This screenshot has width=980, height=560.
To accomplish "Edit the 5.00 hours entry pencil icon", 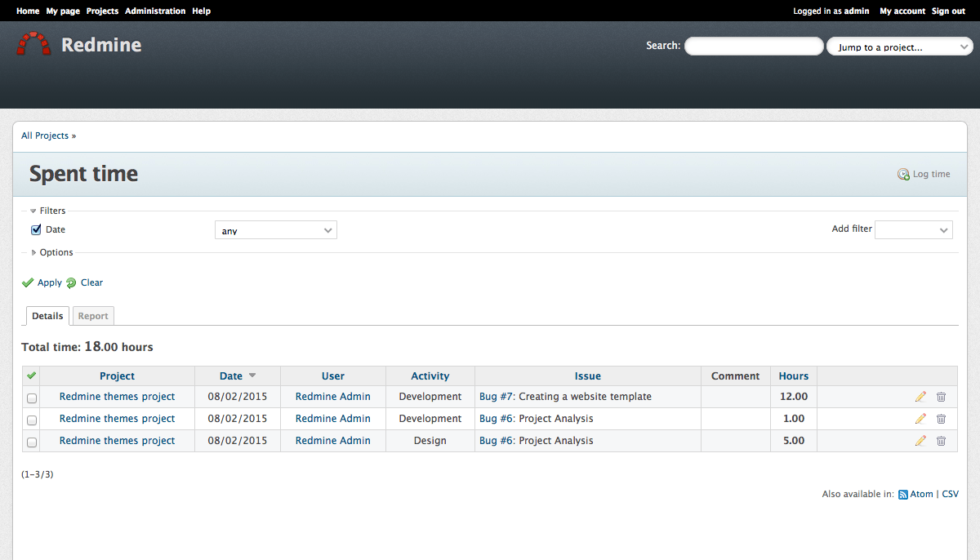I will (x=920, y=441).
